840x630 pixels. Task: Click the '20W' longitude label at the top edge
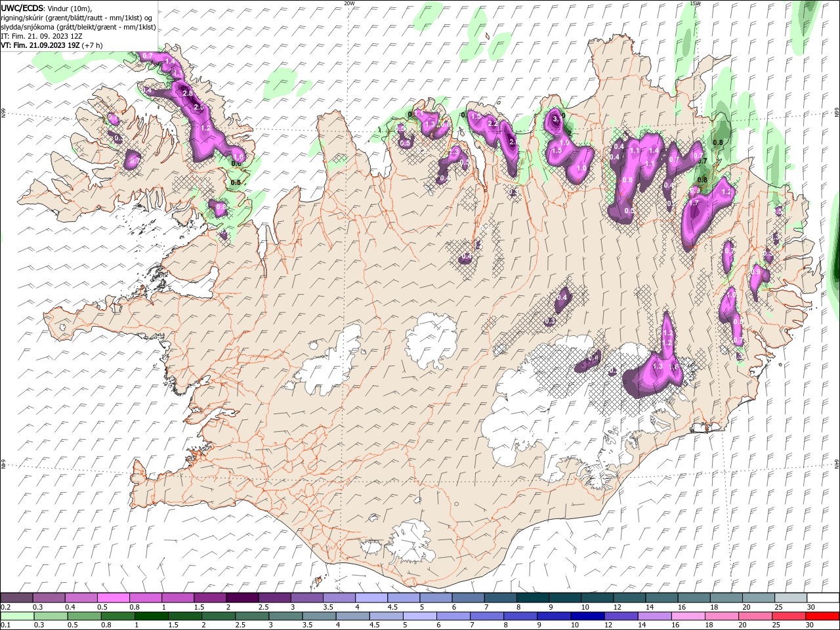coord(350,3)
